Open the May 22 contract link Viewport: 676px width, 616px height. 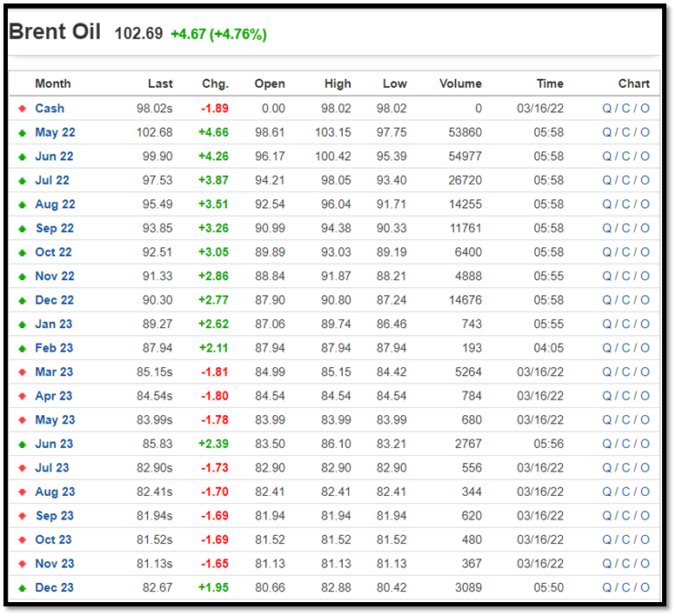tap(55, 132)
